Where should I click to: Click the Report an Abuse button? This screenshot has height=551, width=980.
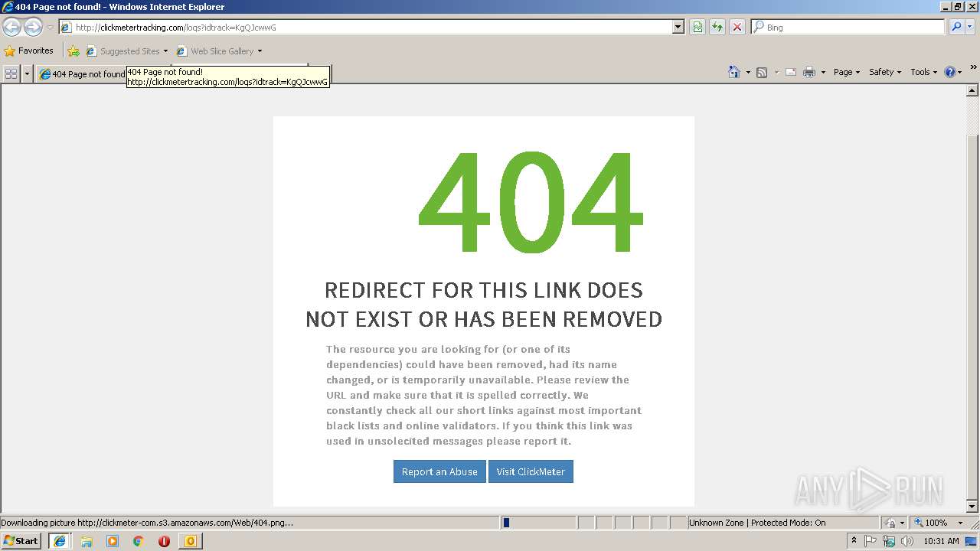(x=439, y=471)
